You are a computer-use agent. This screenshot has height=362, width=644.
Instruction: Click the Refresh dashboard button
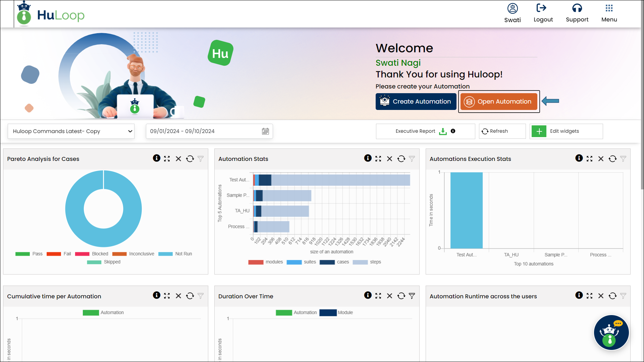[502, 131]
